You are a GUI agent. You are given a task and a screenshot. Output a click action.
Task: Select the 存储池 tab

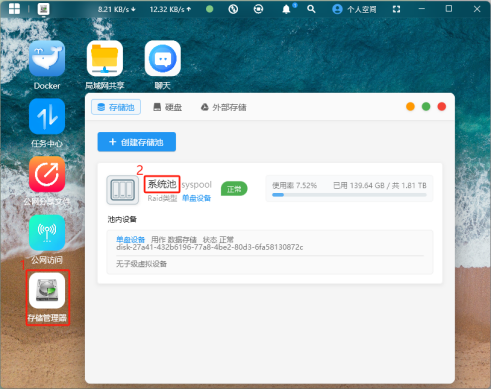[116, 107]
